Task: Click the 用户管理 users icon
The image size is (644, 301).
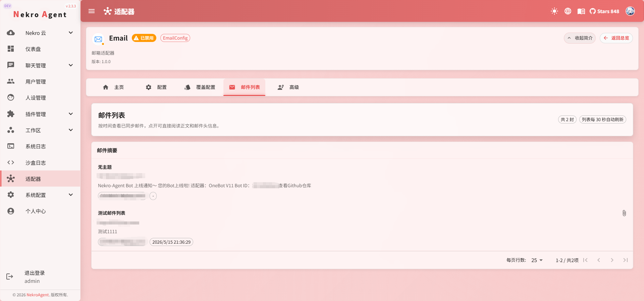Action: tap(11, 82)
